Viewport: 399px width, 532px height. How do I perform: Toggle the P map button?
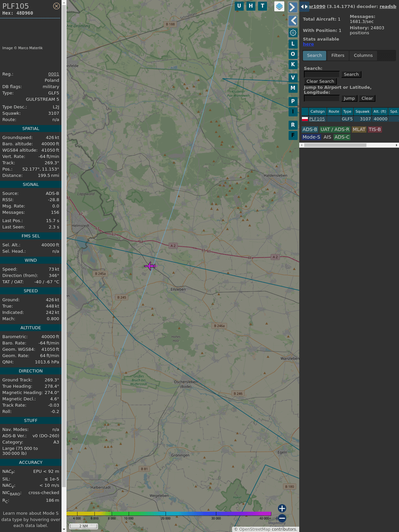point(293,101)
